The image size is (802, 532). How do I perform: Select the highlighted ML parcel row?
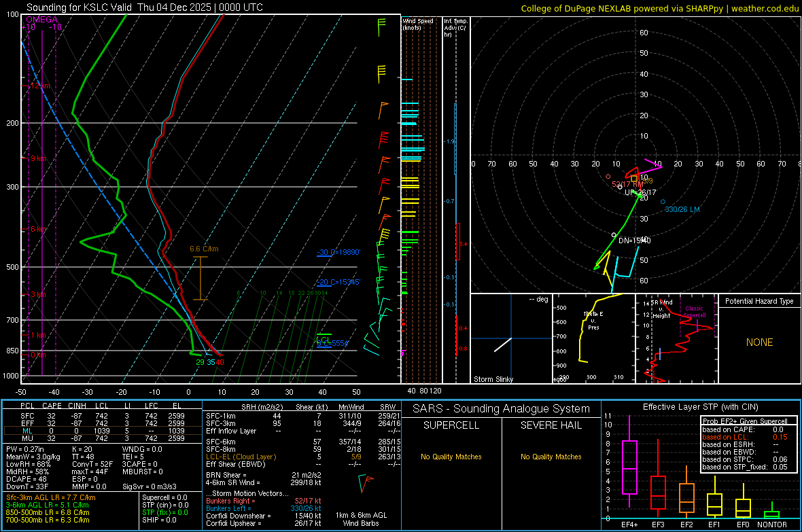point(101,431)
